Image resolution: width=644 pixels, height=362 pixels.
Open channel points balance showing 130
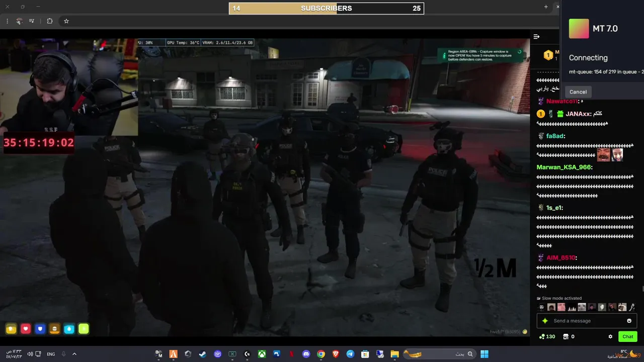[547, 336]
